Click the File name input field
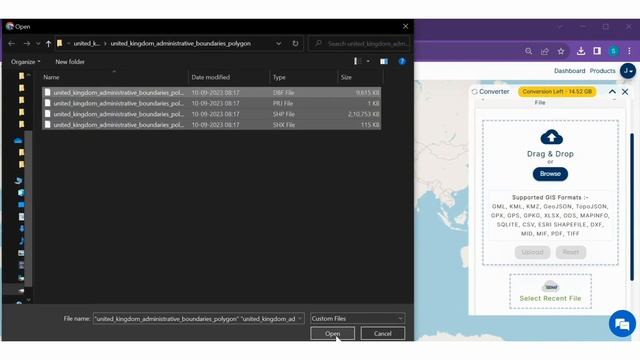 coord(195,318)
